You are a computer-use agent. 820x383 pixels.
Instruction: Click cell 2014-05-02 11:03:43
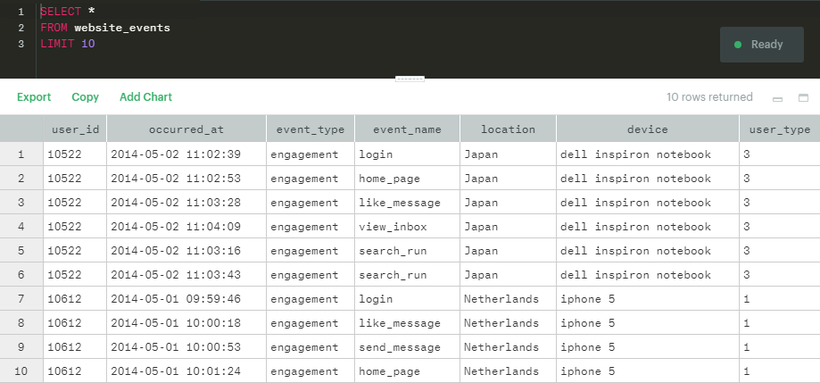pos(186,275)
